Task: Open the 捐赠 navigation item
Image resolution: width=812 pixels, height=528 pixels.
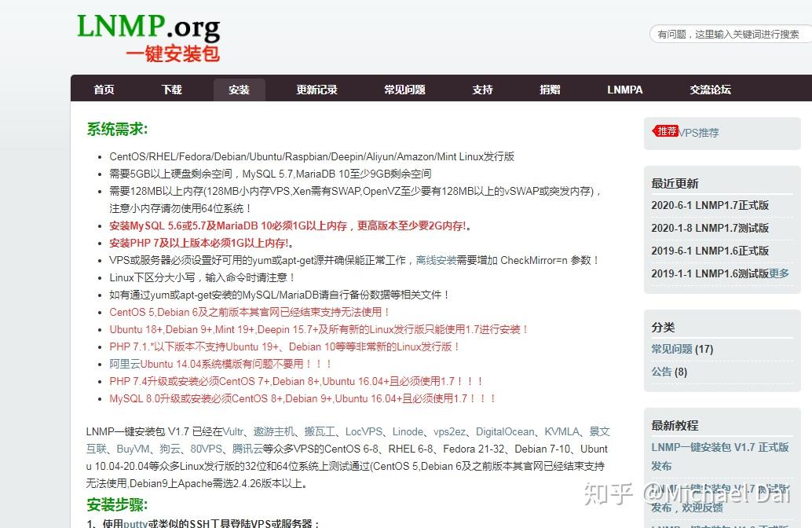Action: point(550,90)
